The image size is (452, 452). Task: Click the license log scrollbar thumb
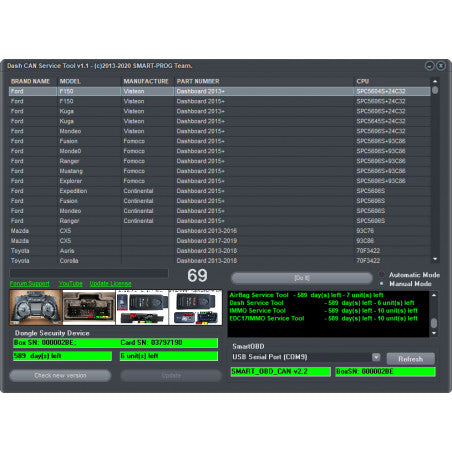tap(434, 323)
